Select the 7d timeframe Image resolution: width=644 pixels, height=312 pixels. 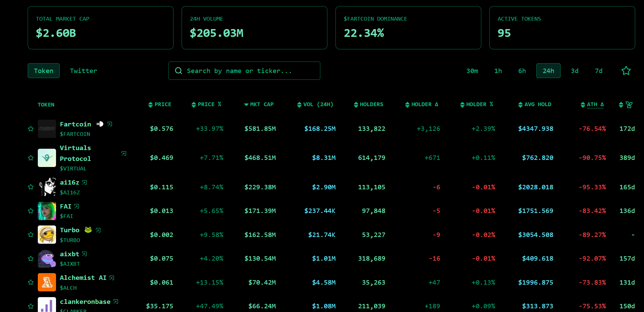598,71
